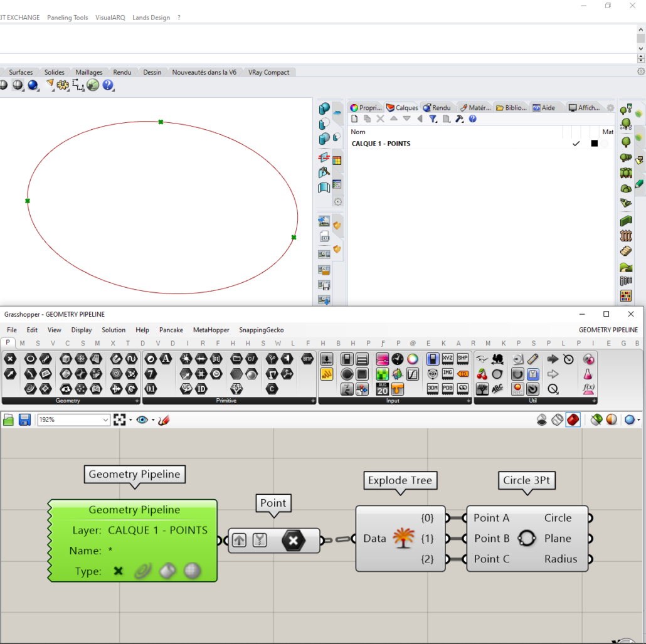Viewport: 646px width, 644px height.
Task: Switch to the Rendu panel tab
Action: coord(438,107)
